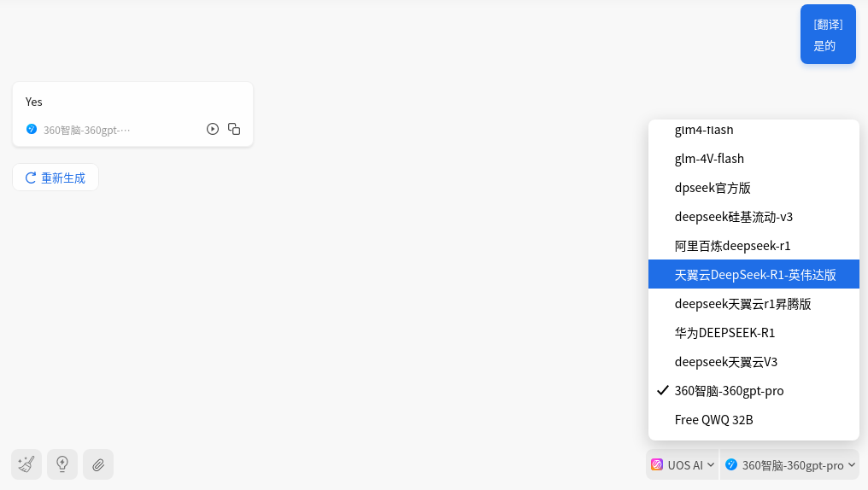Click the refresh icon in regenerate button

31,178
